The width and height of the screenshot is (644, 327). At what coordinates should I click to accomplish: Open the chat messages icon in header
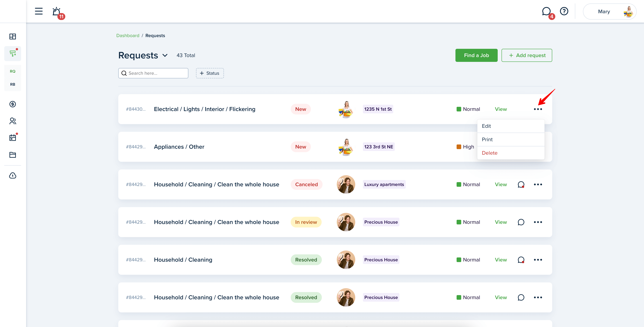pos(547,12)
